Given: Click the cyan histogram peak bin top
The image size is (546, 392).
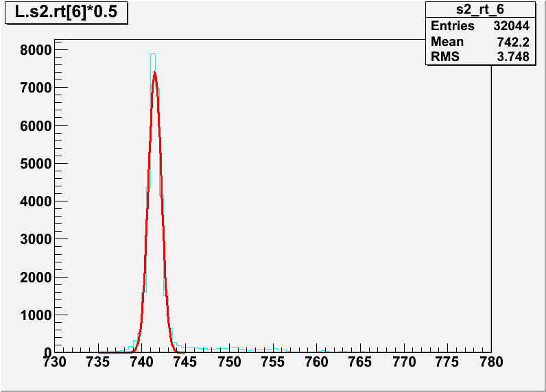Looking at the screenshot, I should coord(153,54).
